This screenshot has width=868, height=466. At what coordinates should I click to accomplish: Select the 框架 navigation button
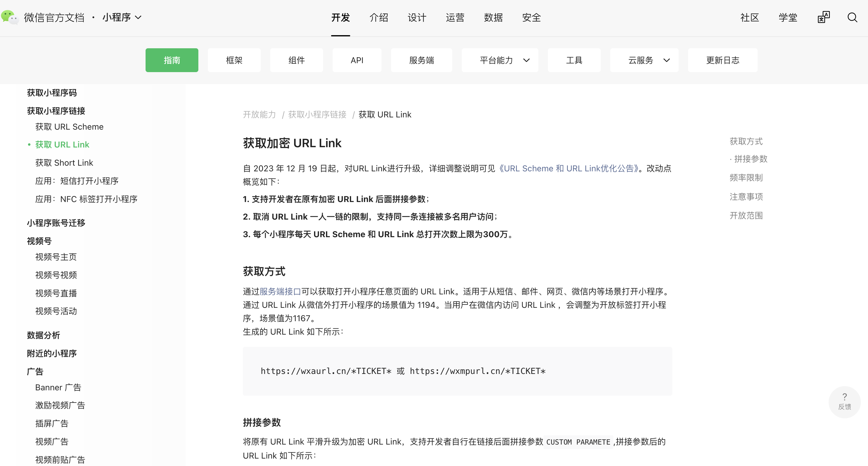[234, 60]
